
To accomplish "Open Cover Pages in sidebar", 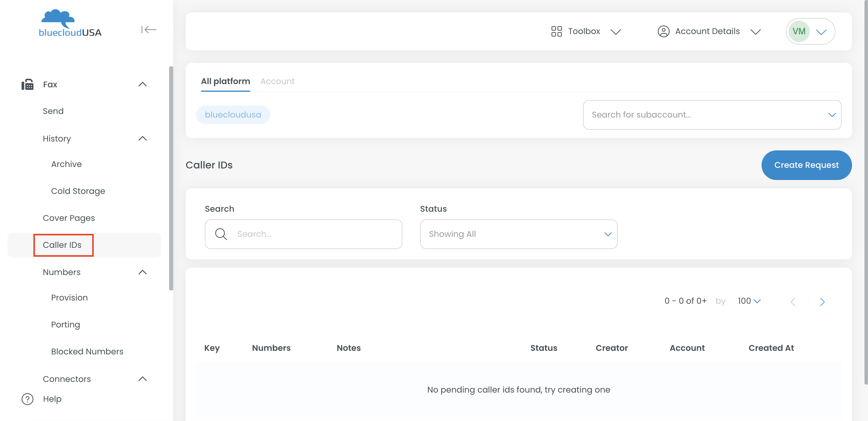I will point(69,218).
